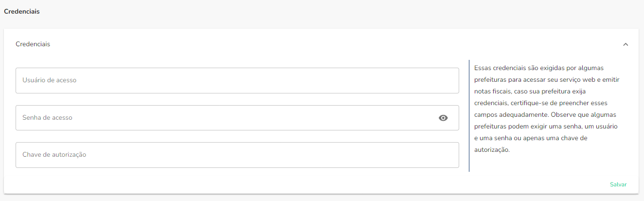Click the word 'prefeituras' in the help text
Image resolution: width=644 pixels, height=201 pixels.
490,80
